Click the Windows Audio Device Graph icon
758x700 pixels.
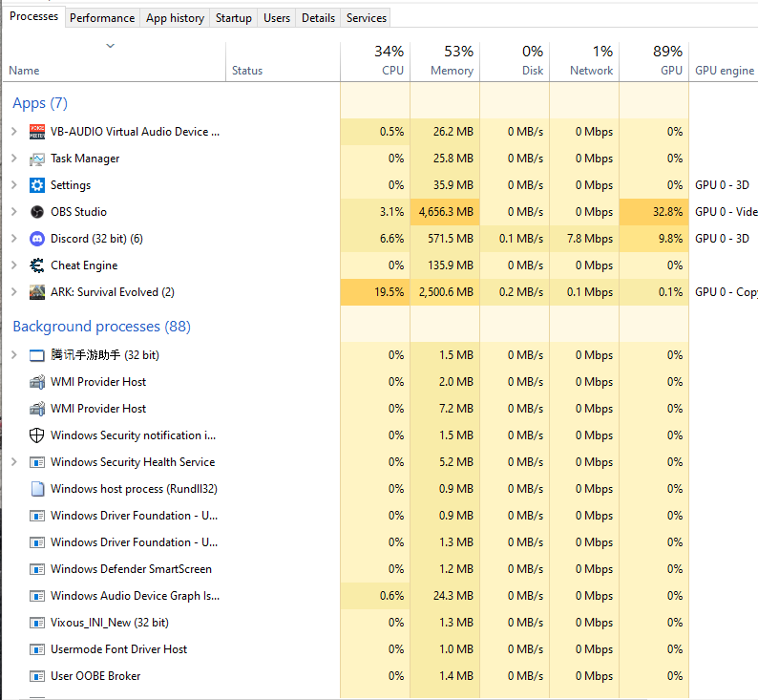pos(36,596)
